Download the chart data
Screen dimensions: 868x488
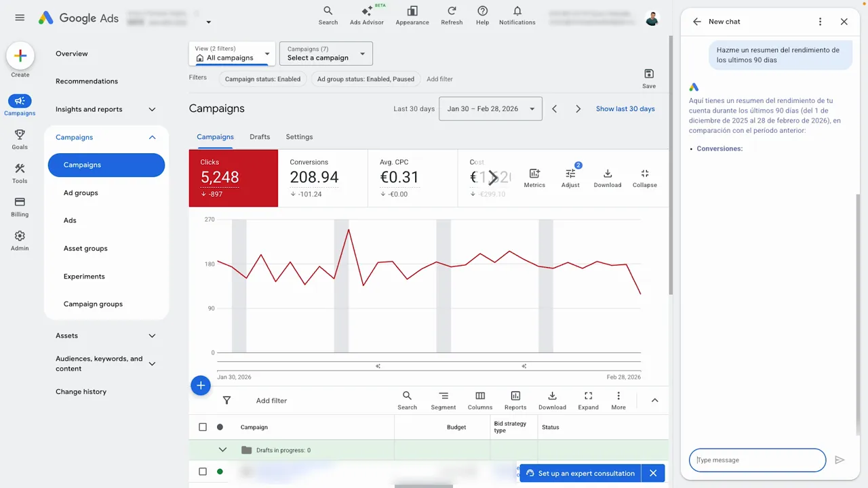(608, 178)
